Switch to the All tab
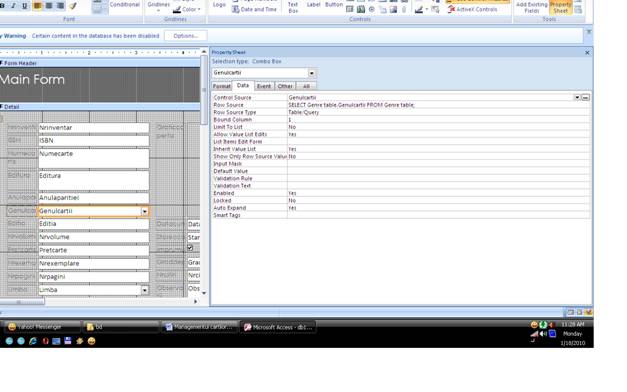The width and height of the screenshot is (627, 392). (x=306, y=86)
